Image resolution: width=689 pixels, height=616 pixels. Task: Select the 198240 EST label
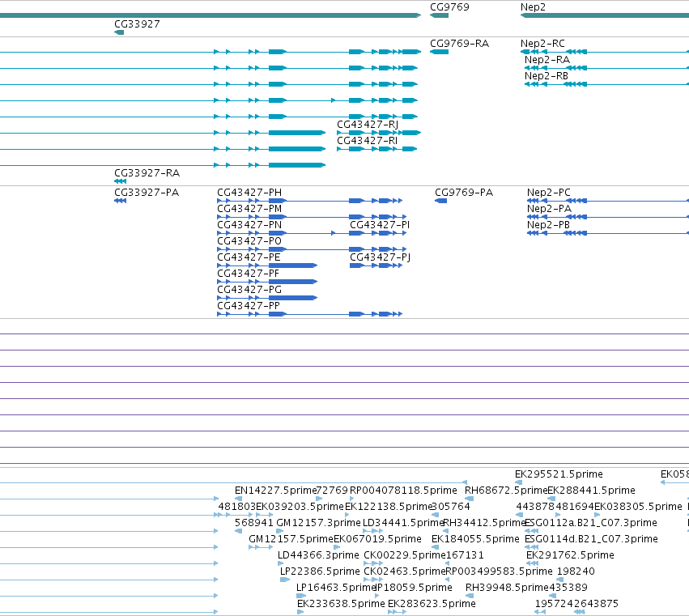click(x=576, y=571)
